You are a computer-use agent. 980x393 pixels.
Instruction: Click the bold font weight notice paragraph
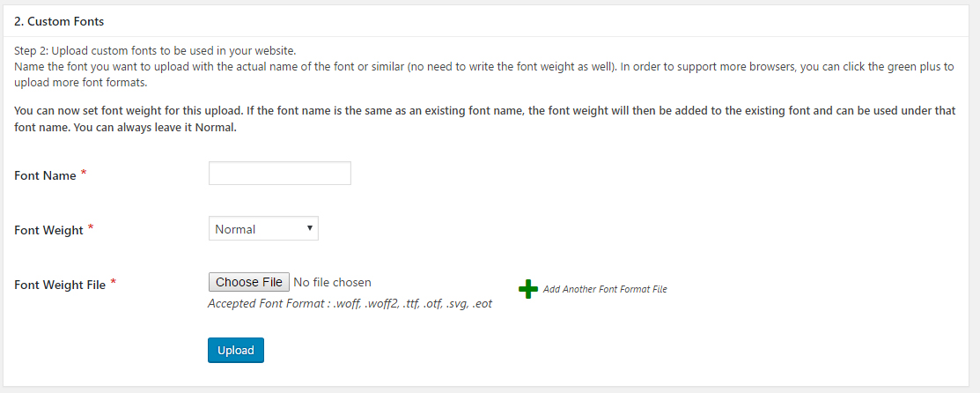coord(484,119)
